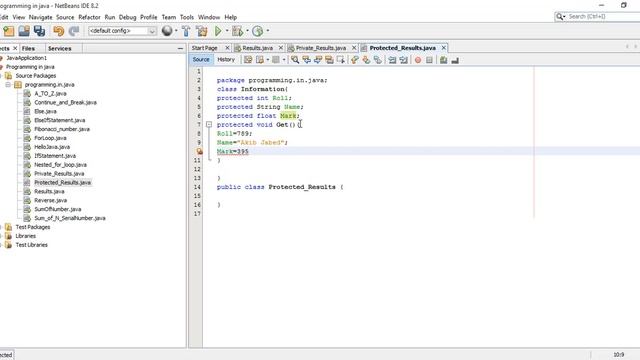Click Shift Line Right icon
Screen dimensions: 640x360
coord(404,60)
